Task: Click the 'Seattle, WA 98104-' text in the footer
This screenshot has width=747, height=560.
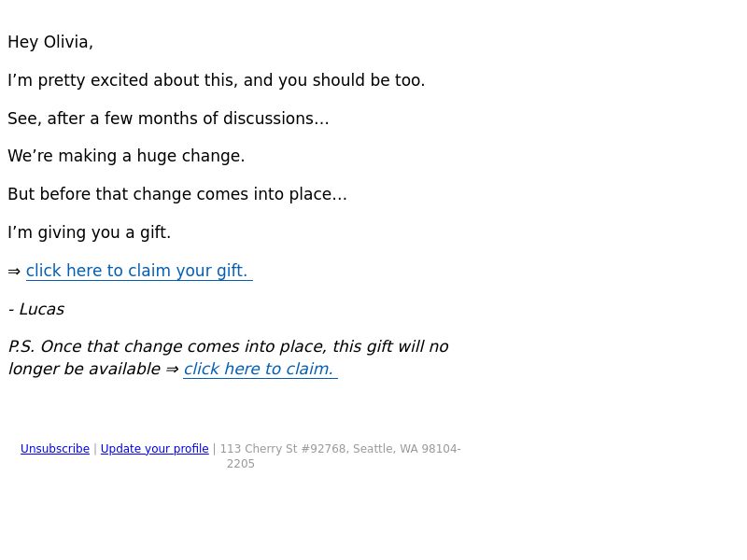Action: tap(407, 449)
